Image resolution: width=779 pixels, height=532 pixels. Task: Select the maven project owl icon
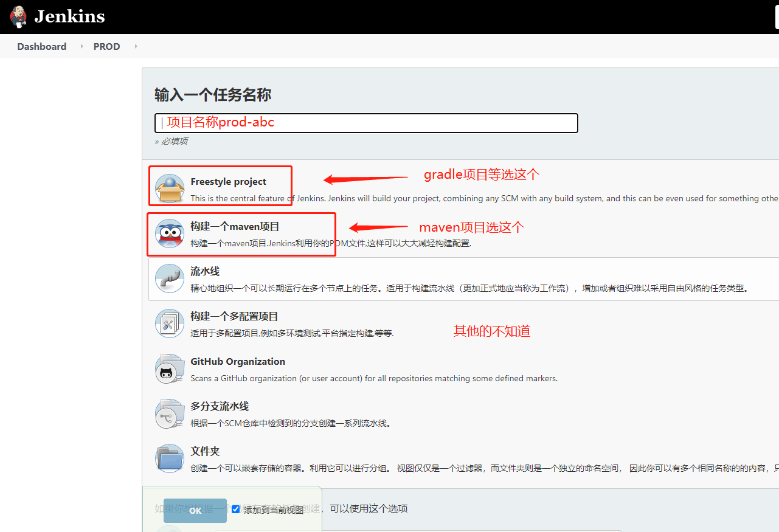tap(169, 233)
